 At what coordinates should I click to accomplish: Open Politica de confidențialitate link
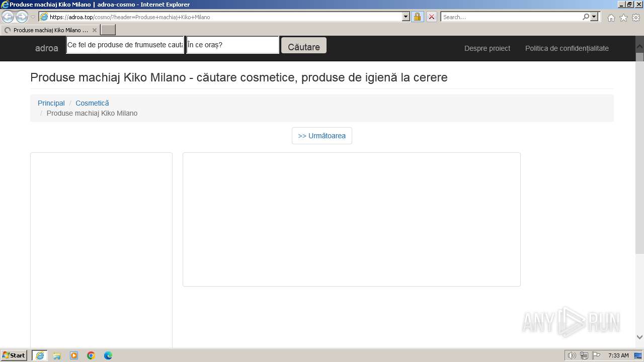coord(567,48)
